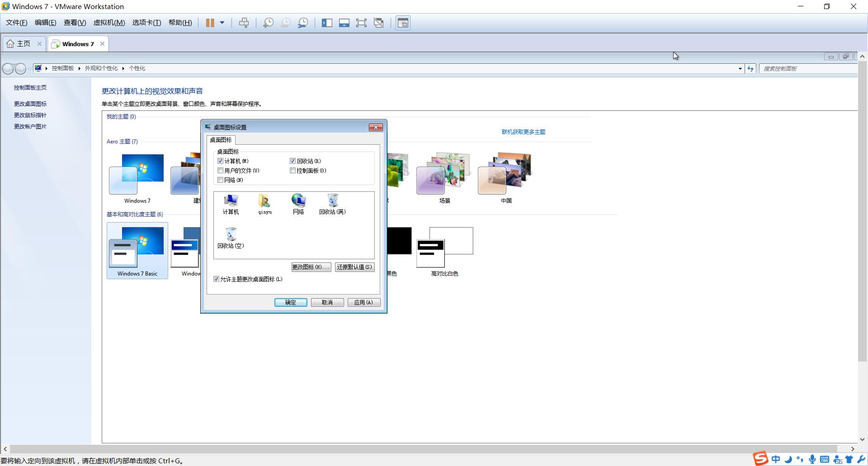Select the 回收站(空) icon

coord(231,238)
